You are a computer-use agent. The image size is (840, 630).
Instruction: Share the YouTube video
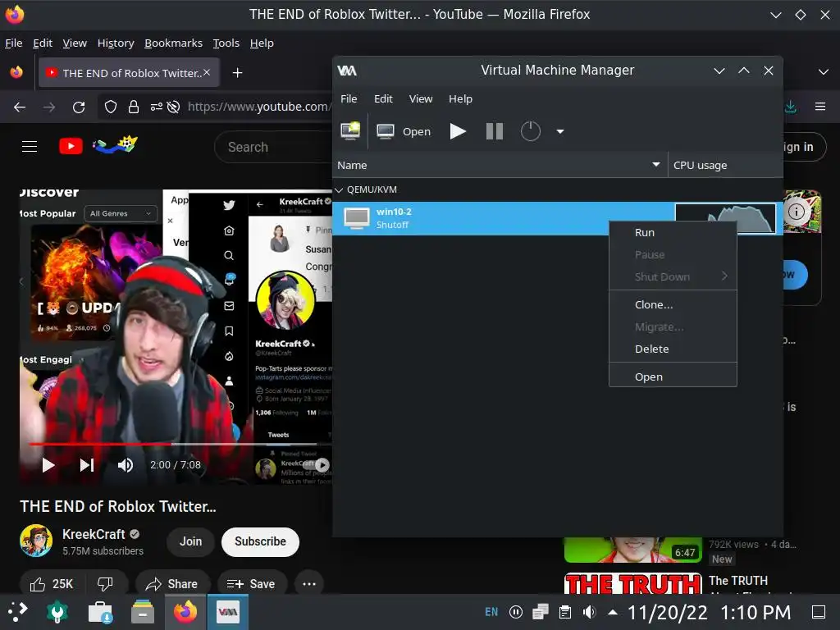point(172,583)
